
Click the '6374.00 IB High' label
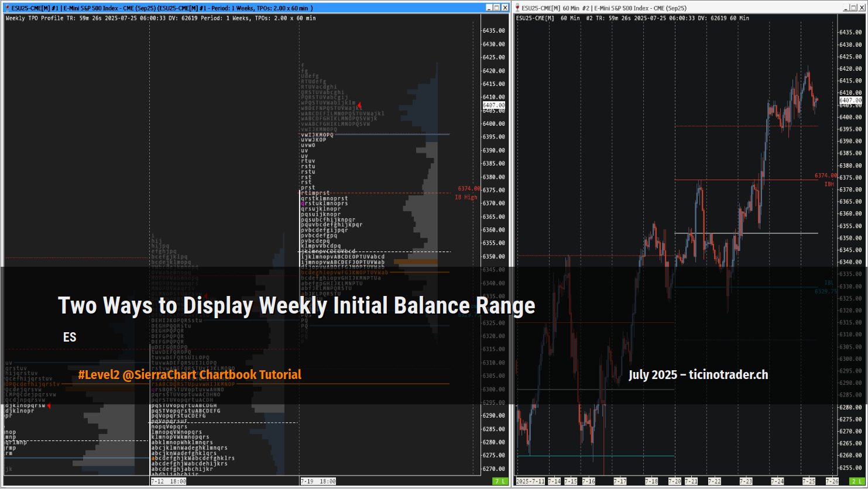(x=468, y=193)
